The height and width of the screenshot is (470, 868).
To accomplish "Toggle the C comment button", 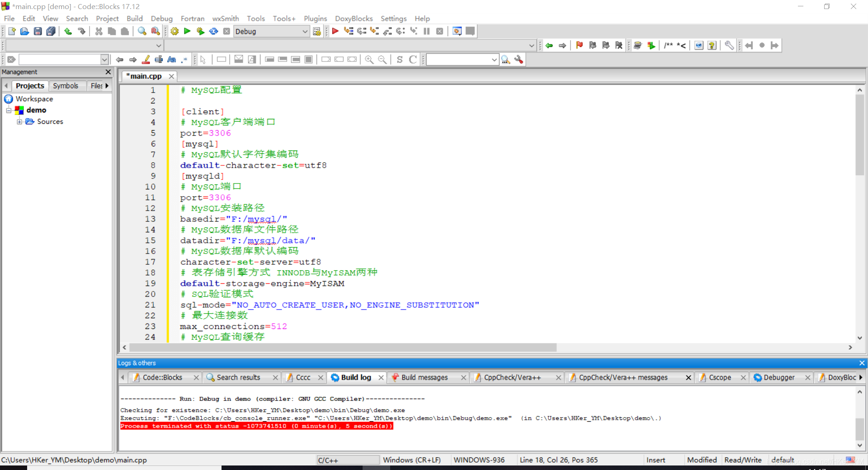I will click(413, 59).
